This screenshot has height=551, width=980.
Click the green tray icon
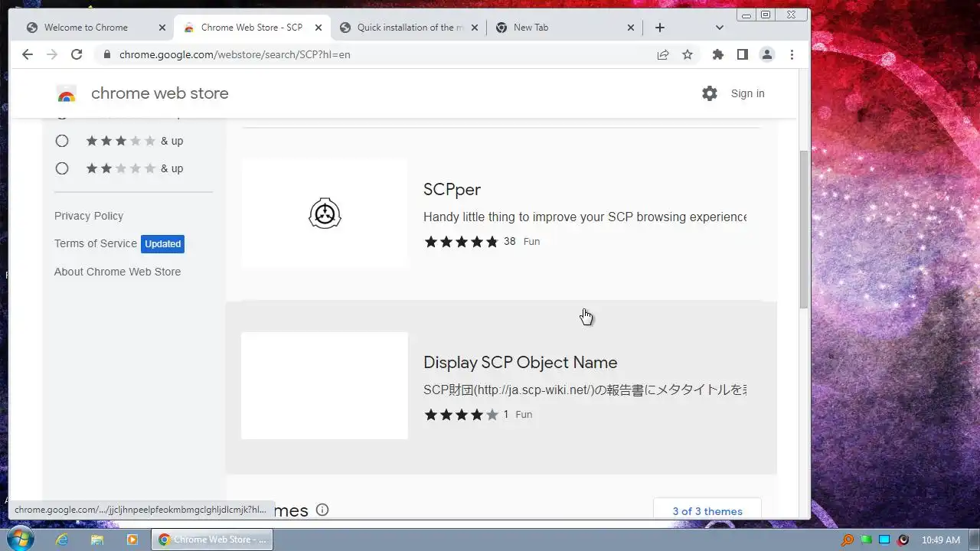point(866,540)
